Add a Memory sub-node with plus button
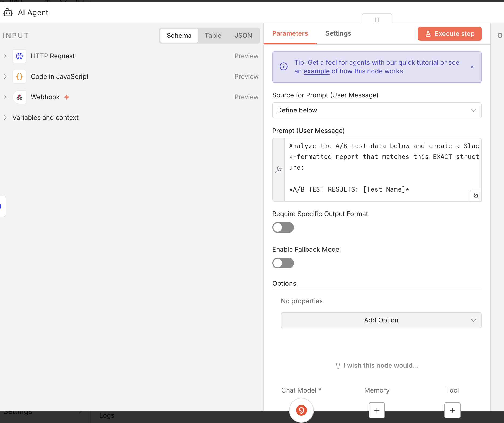Viewport: 504px width, 423px height. point(377,410)
